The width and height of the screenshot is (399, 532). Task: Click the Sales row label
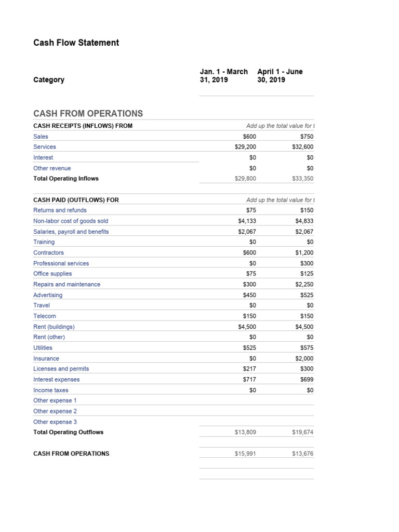41,136
